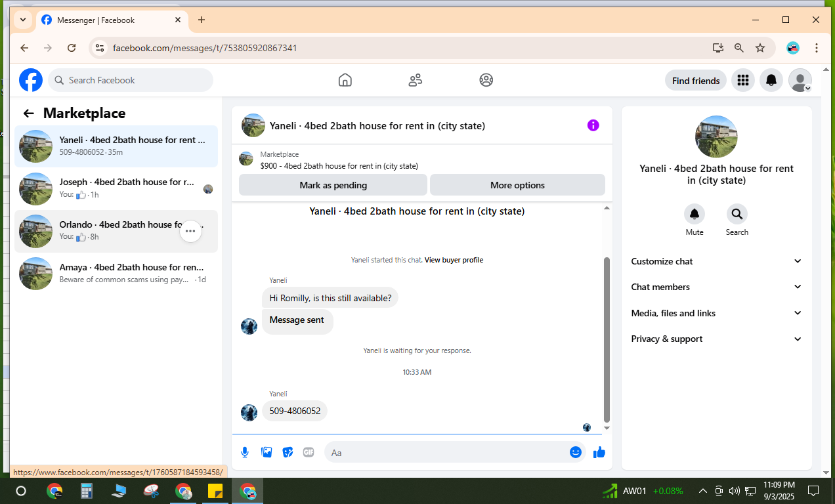835x504 pixels.
Task: Expand Chat members section
Action: tap(716, 287)
